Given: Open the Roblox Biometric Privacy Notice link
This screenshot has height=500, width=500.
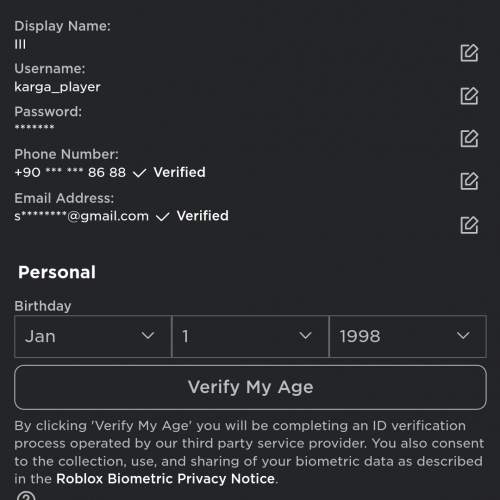Looking at the screenshot, I should [x=165, y=479].
